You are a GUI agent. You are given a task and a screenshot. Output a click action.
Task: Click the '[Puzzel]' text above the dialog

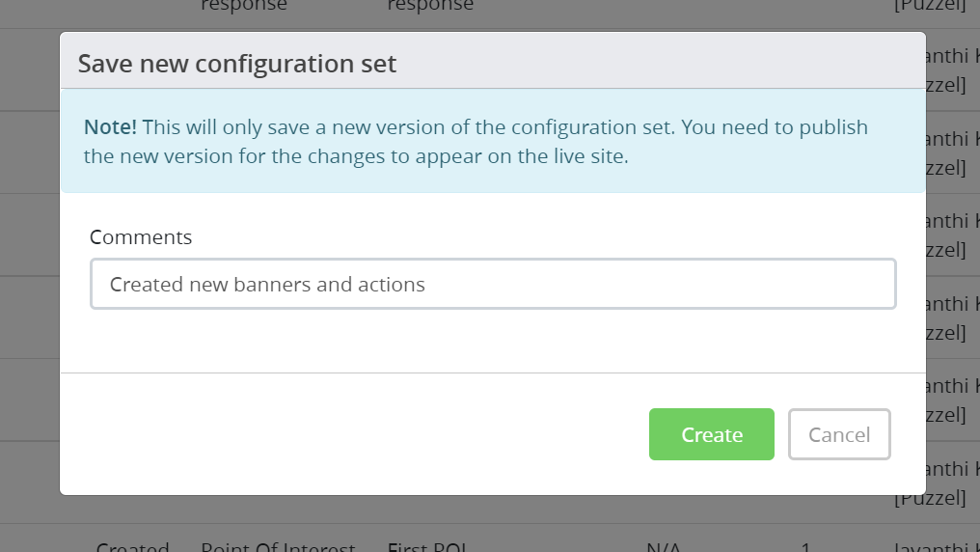[x=930, y=8]
